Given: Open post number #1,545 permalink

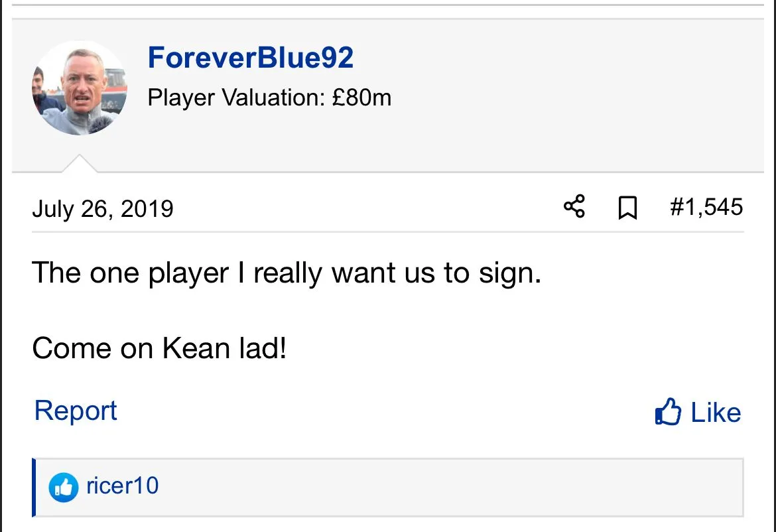Looking at the screenshot, I should coord(706,207).
